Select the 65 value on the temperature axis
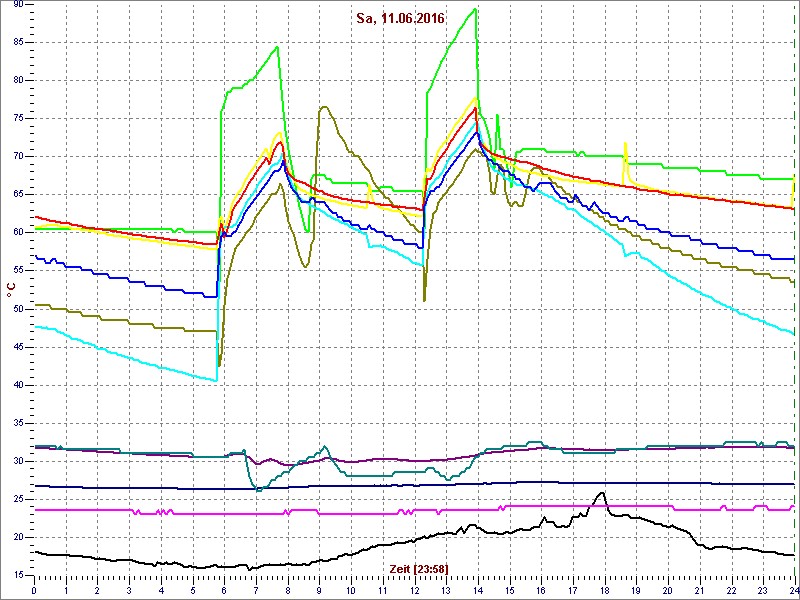Viewport: 800px width, 600px height. [x=19, y=195]
